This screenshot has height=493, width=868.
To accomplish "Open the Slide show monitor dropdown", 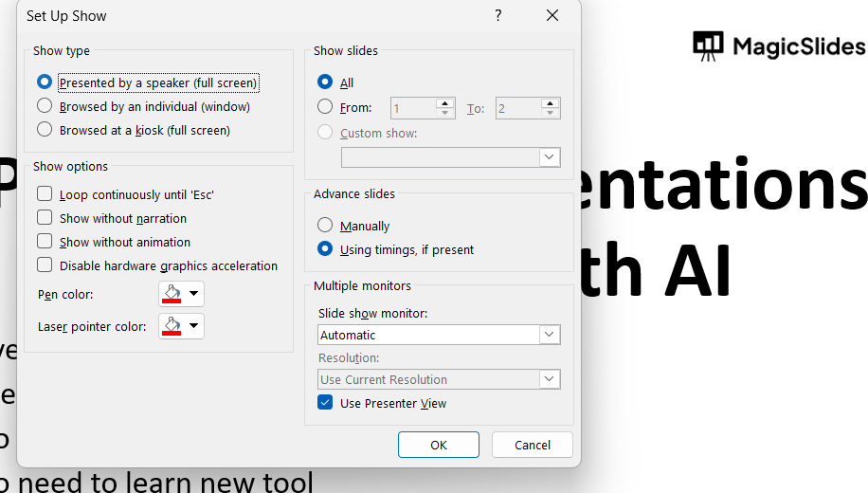I will point(550,335).
